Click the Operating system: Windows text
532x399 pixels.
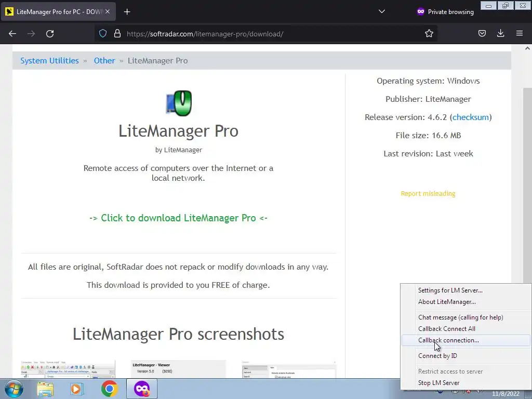pos(428,81)
